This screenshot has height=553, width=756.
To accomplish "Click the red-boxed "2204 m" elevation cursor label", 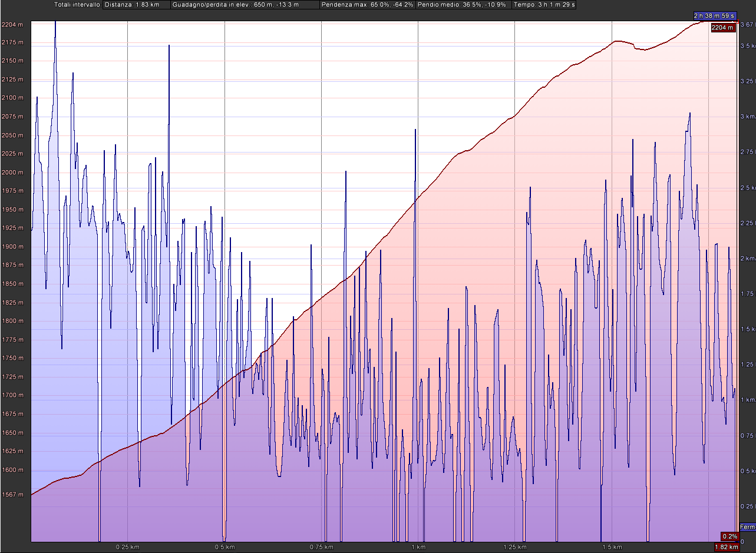I will [x=722, y=28].
